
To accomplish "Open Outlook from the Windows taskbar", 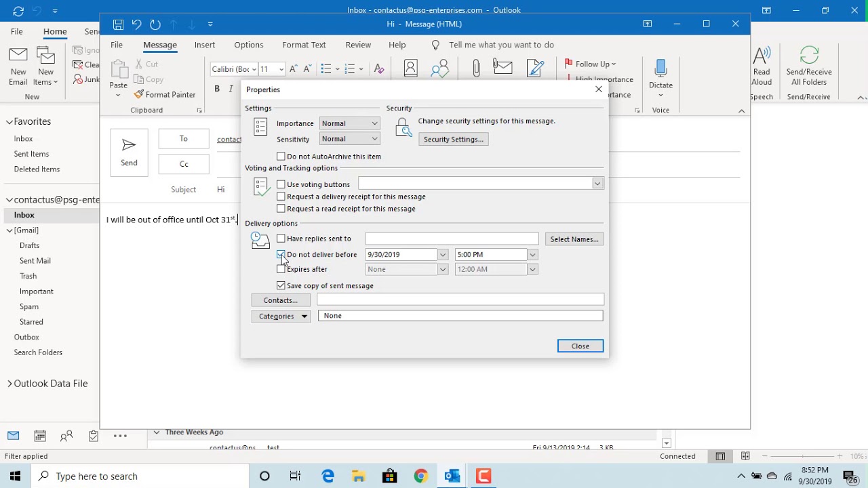I will [x=452, y=476].
